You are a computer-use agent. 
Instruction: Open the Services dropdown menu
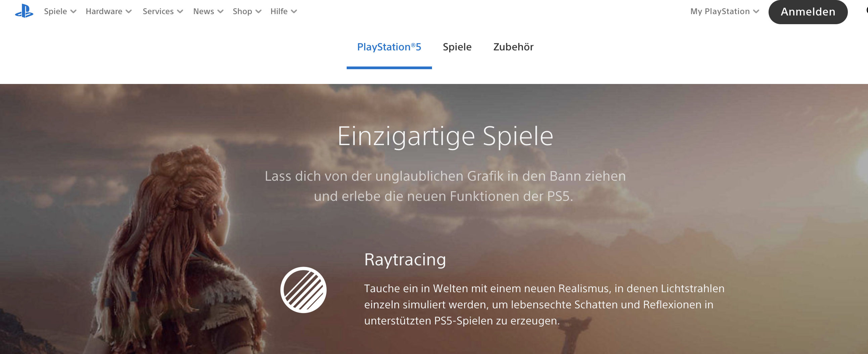point(163,11)
